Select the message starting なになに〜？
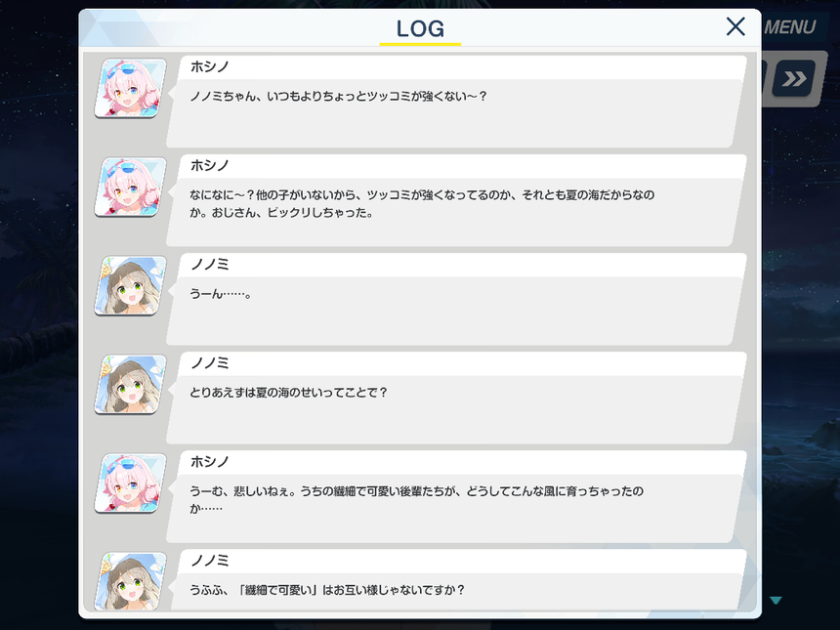The width and height of the screenshot is (840, 630). pos(422,203)
